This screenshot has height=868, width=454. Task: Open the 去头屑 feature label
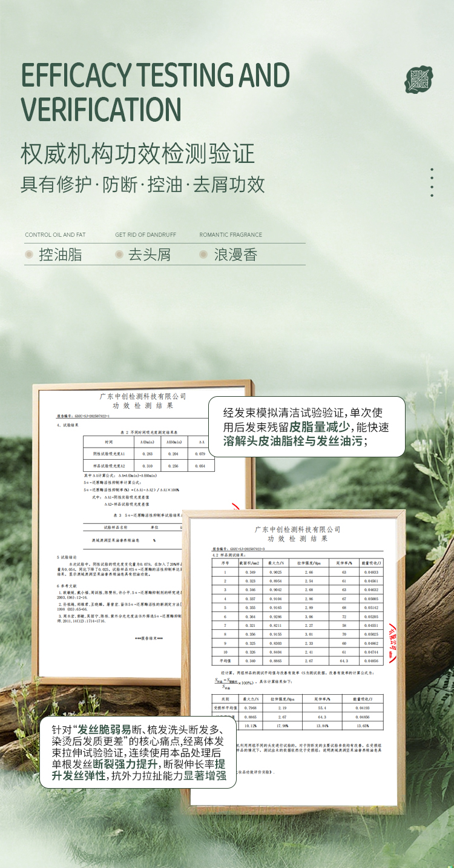click(150, 254)
